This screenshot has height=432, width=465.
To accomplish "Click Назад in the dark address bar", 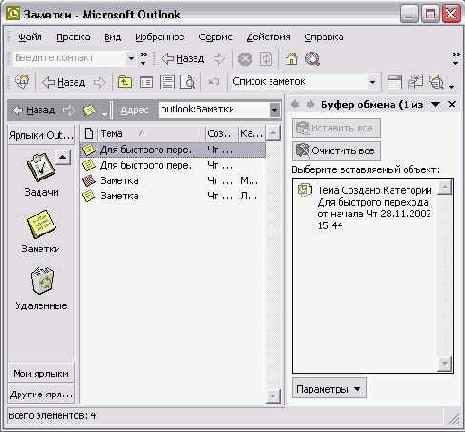I will tap(34, 110).
